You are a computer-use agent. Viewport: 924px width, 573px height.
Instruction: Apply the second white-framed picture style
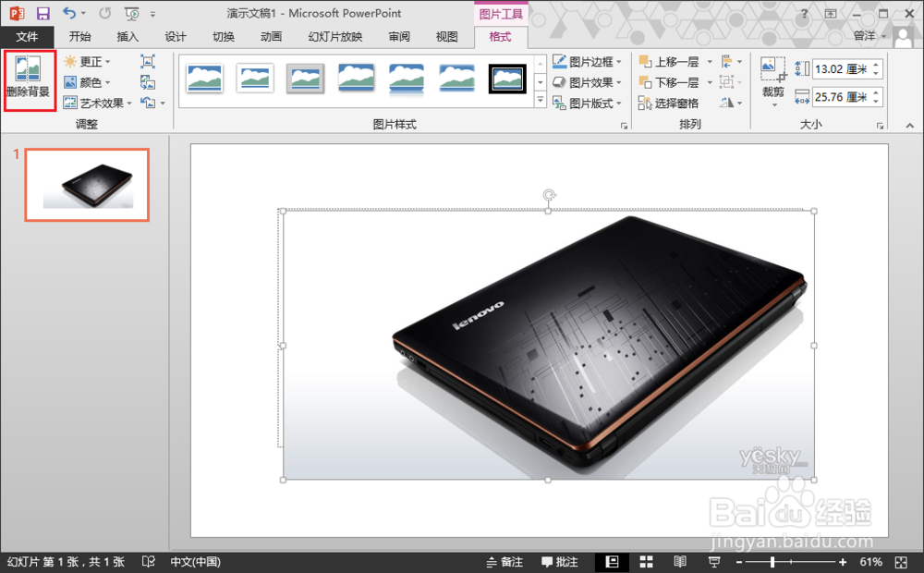click(x=255, y=79)
